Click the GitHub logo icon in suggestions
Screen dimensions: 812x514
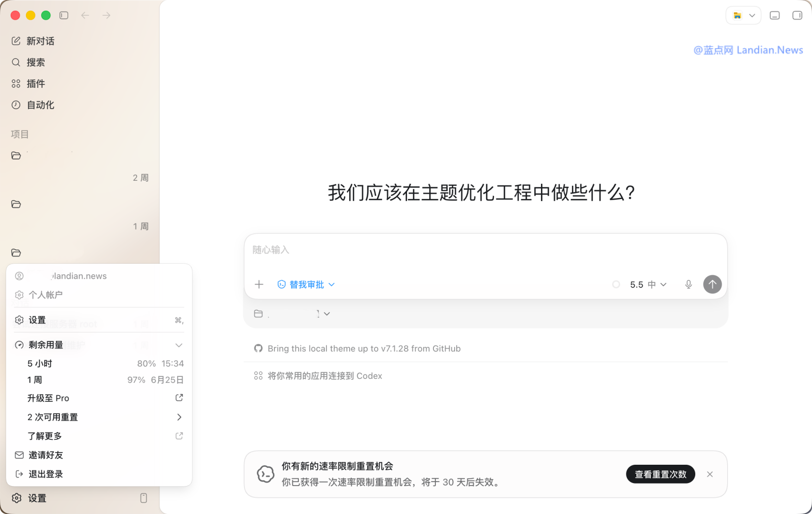(x=258, y=348)
